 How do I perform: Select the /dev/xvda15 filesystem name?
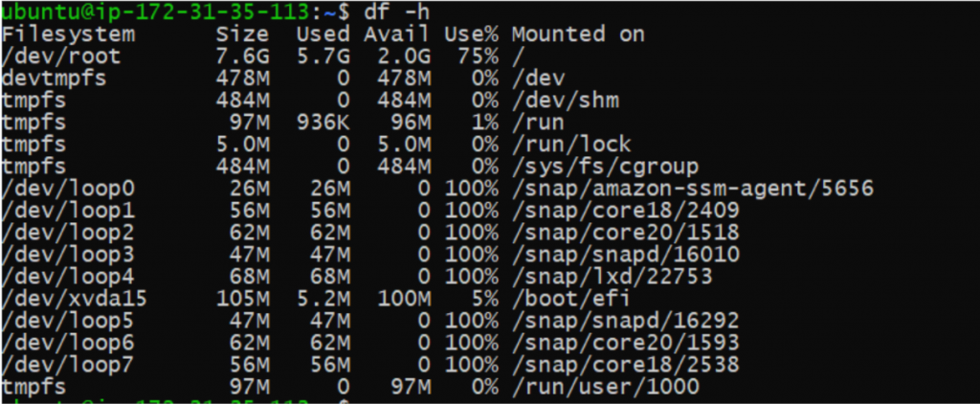tap(75, 299)
